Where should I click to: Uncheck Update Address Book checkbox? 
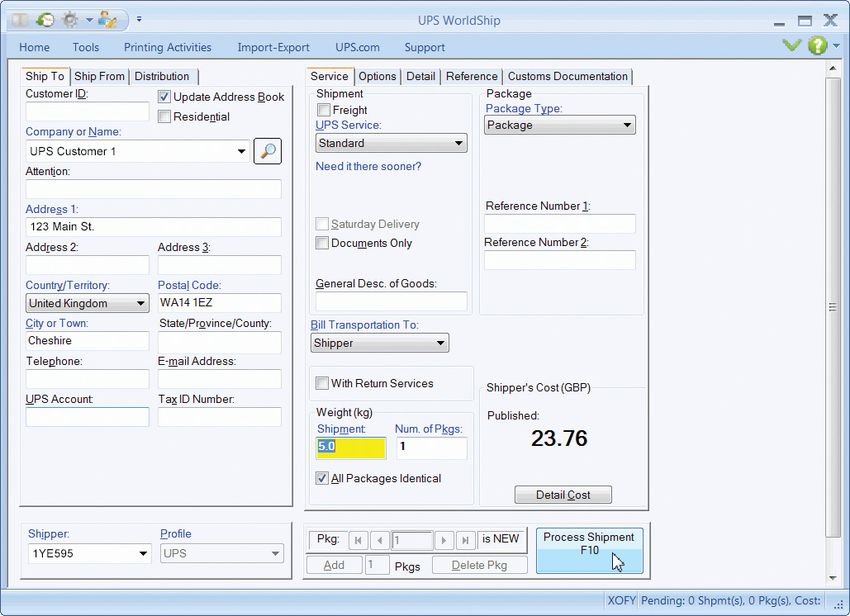pyautogui.click(x=164, y=97)
